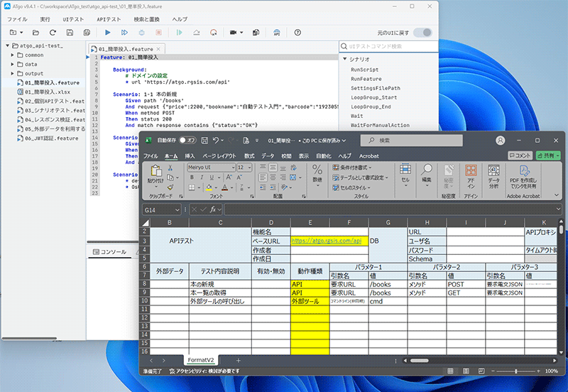The width and height of the screenshot is (568, 392).
Task: Click the Excel zoom slider handle
Action: [516, 371]
